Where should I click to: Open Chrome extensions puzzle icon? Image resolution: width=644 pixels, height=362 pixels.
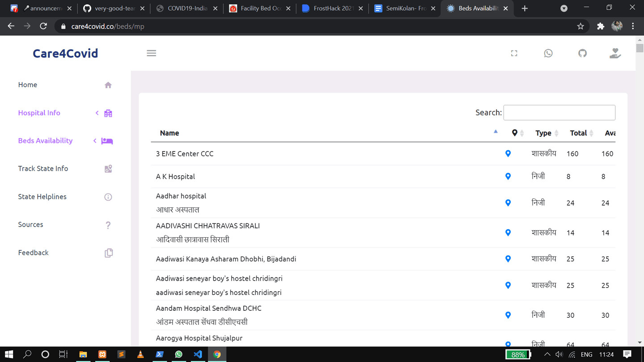coord(601,26)
